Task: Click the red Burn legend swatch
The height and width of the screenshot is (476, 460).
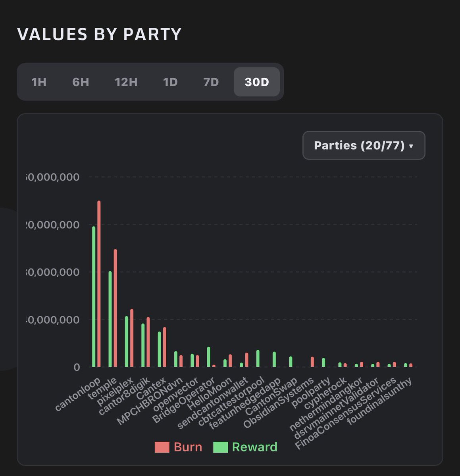Action: (162, 447)
